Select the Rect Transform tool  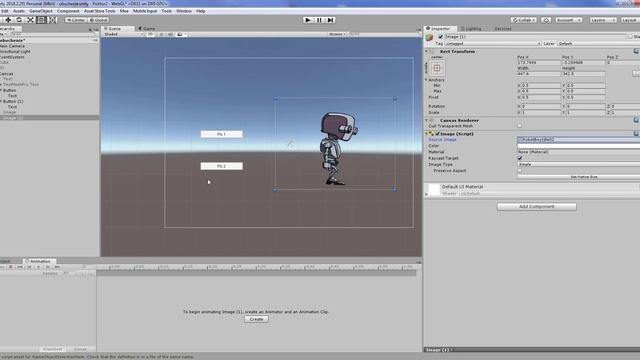(41, 20)
